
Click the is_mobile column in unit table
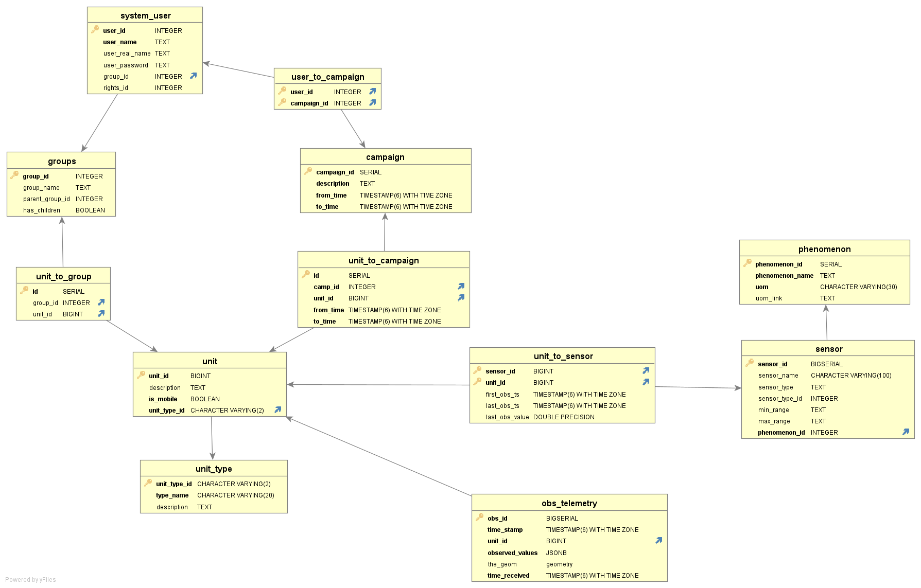click(x=163, y=399)
